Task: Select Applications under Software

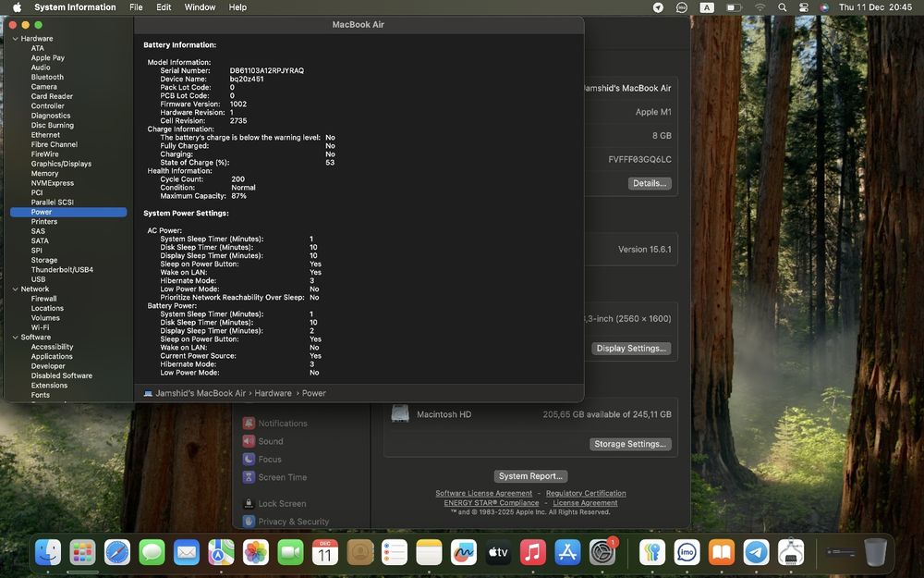Action: (x=52, y=356)
